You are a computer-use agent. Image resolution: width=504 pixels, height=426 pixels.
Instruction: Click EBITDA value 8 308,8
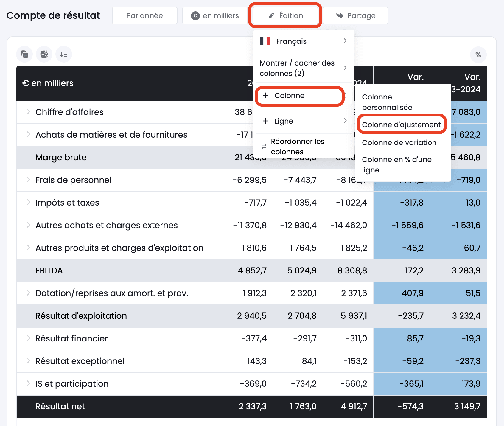(352, 270)
